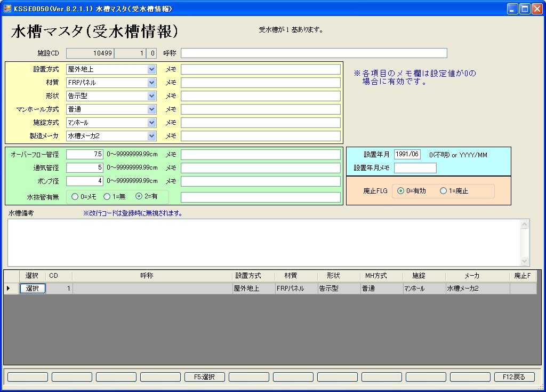Image resolution: width=546 pixels, height=392 pixels.
Task: Minimize the KSSE0050 window
Action: click(x=512, y=9)
